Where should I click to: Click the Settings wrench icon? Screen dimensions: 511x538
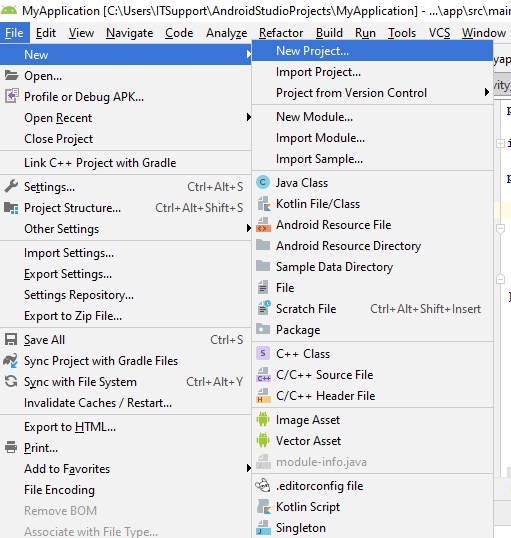pyautogui.click(x=11, y=186)
